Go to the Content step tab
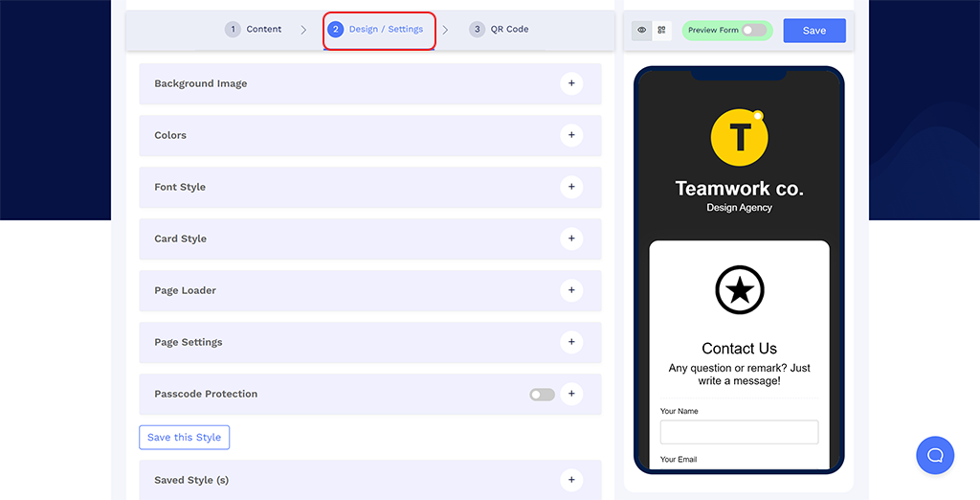Viewport: 980px width, 500px height. click(254, 30)
